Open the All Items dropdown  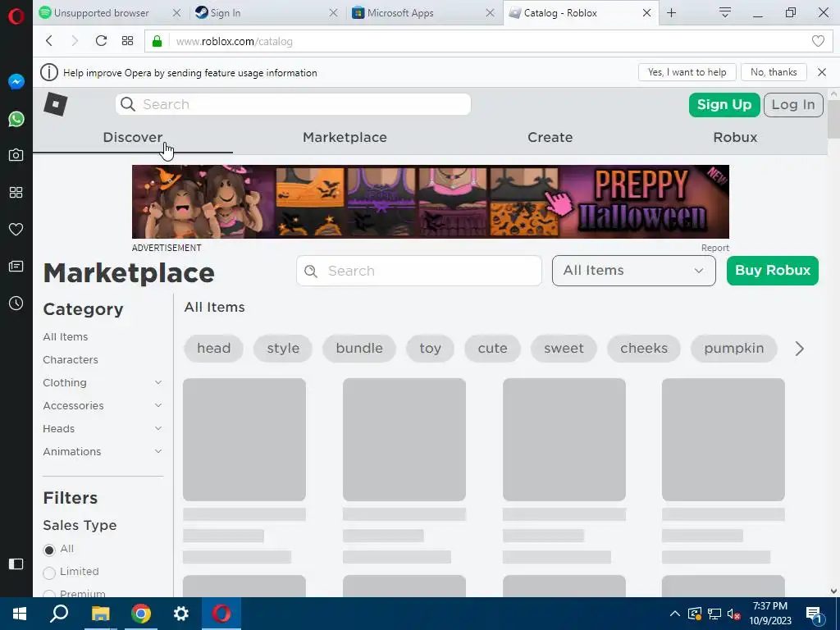coord(634,271)
